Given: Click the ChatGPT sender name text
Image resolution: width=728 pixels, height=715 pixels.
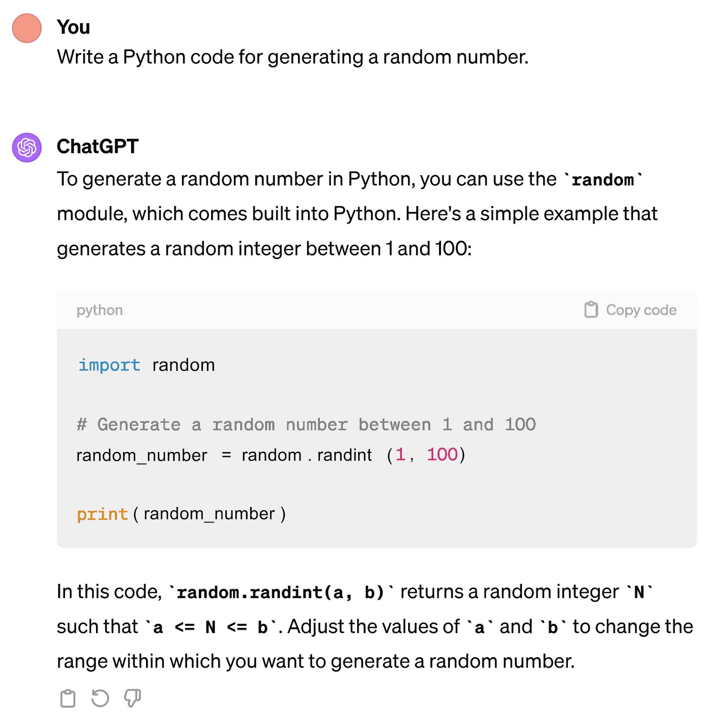Looking at the screenshot, I should (98, 147).
